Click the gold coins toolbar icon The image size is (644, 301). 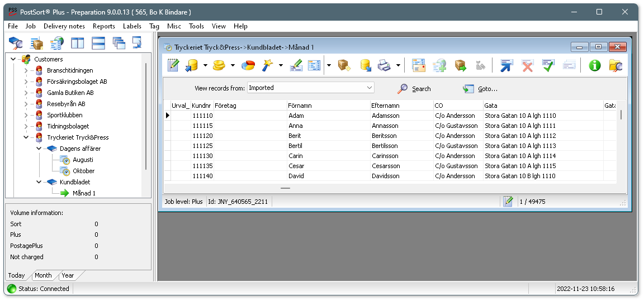click(219, 65)
